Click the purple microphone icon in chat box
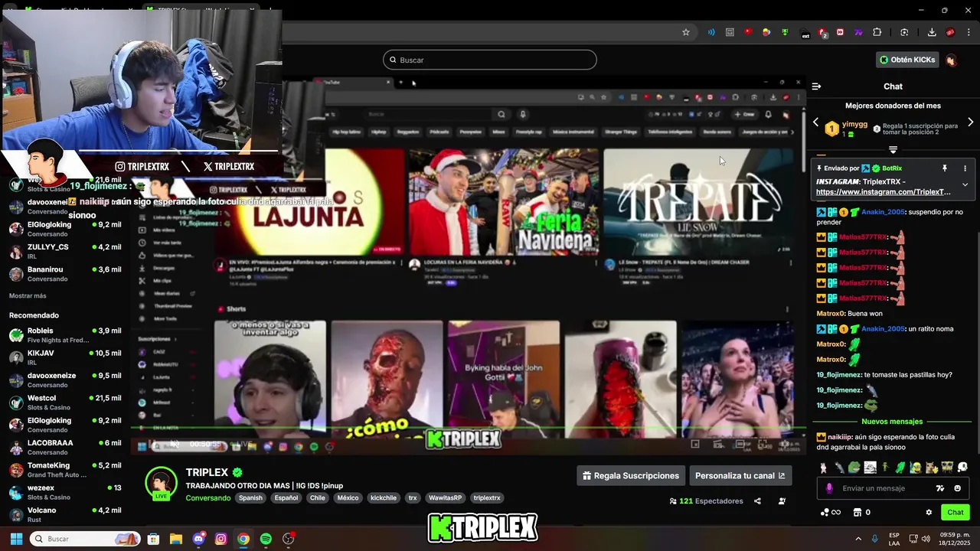The width and height of the screenshot is (980, 551). (829, 488)
